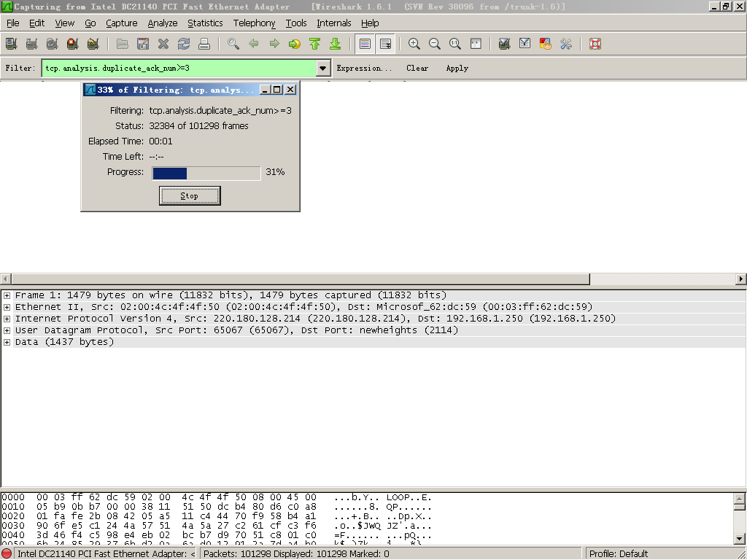Find a packet magnifier icon

[233, 44]
